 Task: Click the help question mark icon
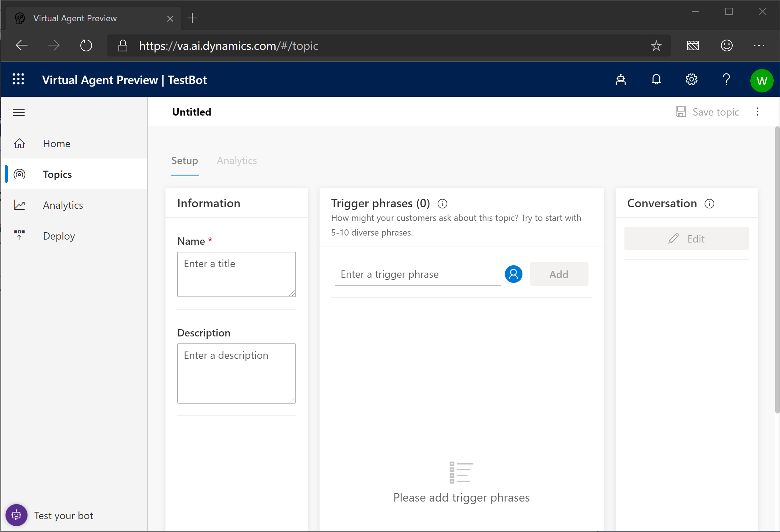(x=726, y=80)
